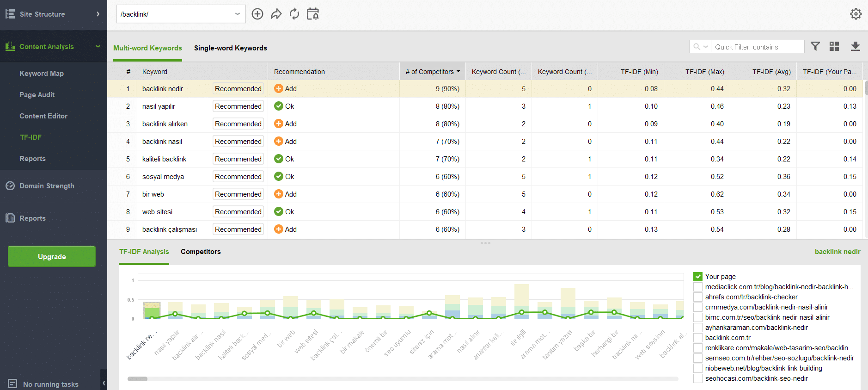This screenshot has height=390, width=868.
Task: Open Recommended dropdown for nasıl yapılır
Action: [x=238, y=106]
